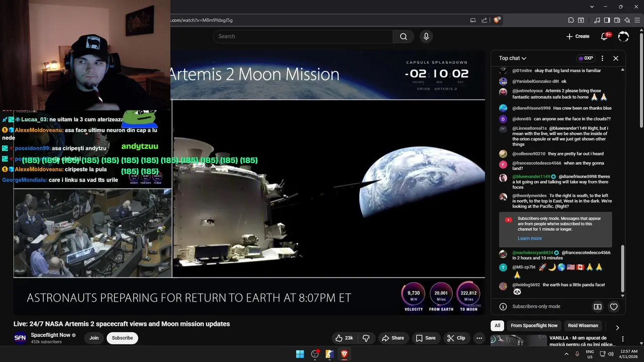Click the ENG US language indicator
644x362 pixels.
pyautogui.click(x=590, y=354)
